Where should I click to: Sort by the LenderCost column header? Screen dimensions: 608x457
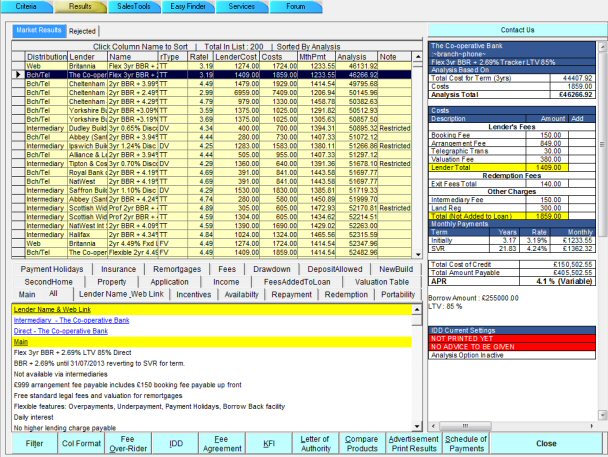pyautogui.click(x=236, y=57)
